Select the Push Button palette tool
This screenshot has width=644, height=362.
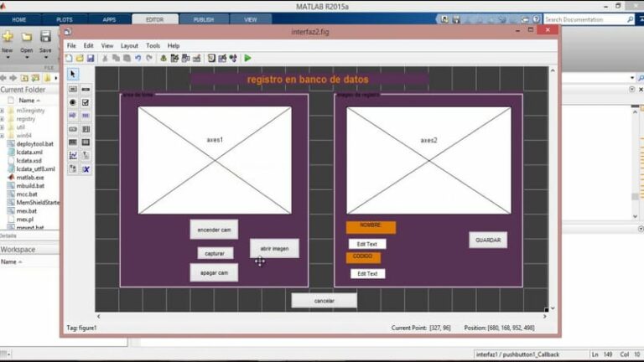tap(73, 88)
